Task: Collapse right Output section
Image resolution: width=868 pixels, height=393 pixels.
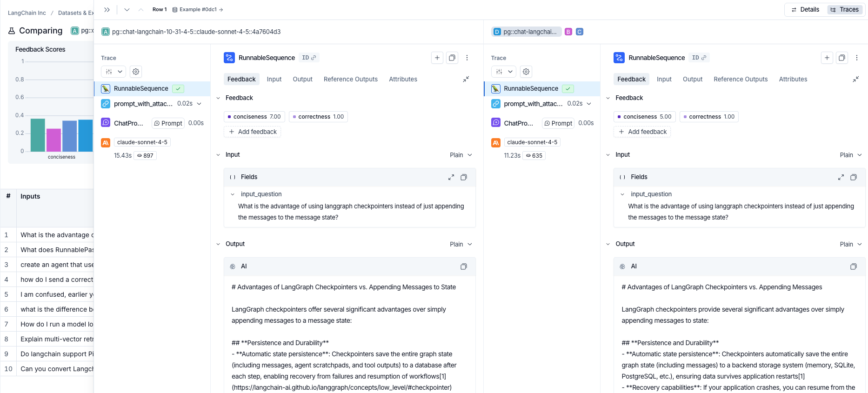Action: 608,244
